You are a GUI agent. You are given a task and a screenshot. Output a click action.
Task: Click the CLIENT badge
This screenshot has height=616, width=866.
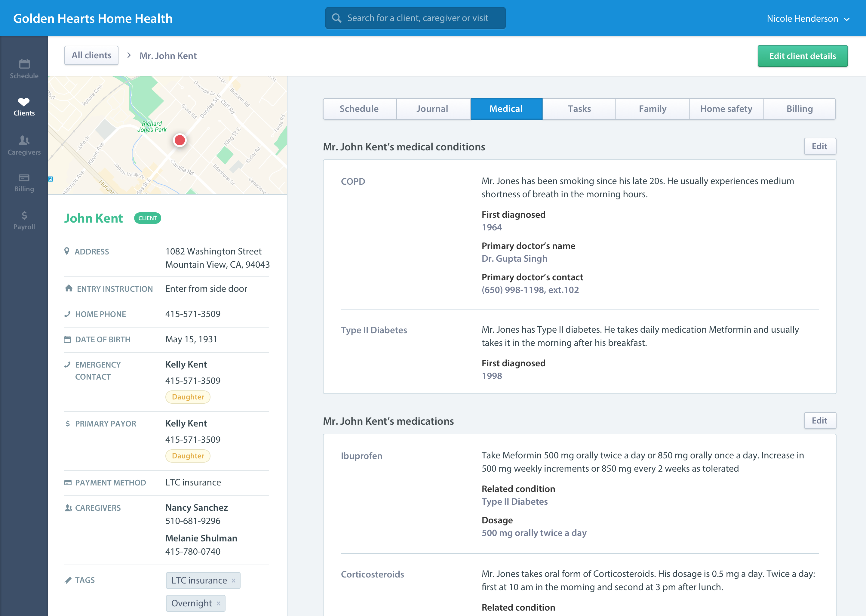(148, 218)
